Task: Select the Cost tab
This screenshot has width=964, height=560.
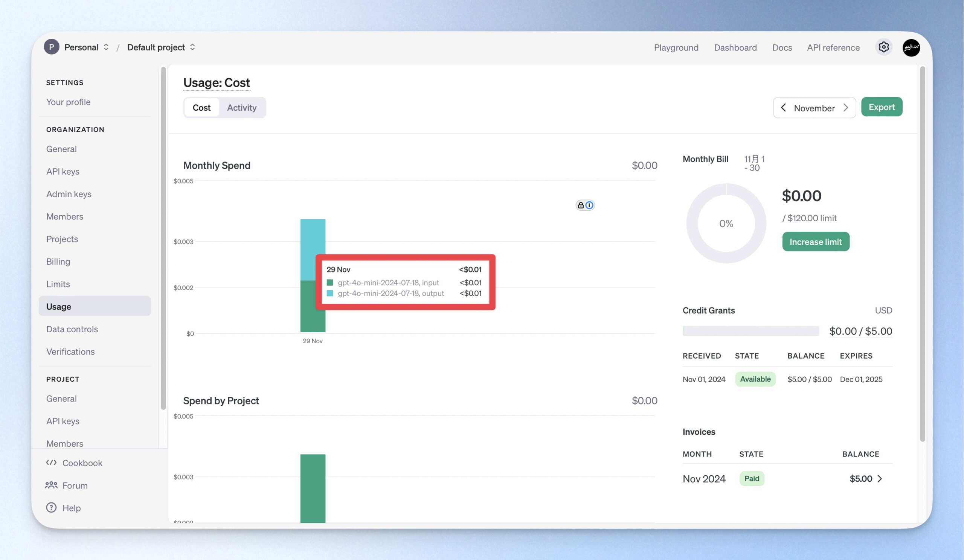Action: (201, 108)
